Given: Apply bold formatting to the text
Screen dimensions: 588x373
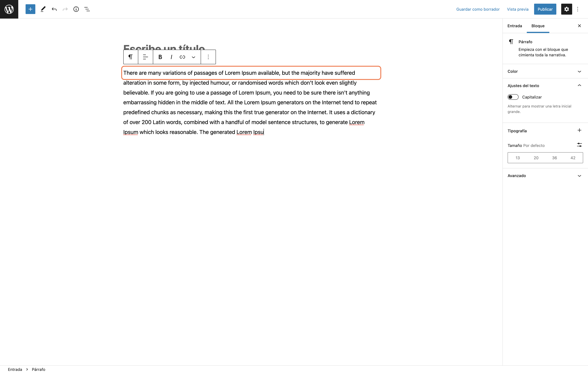Looking at the screenshot, I should 160,57.
